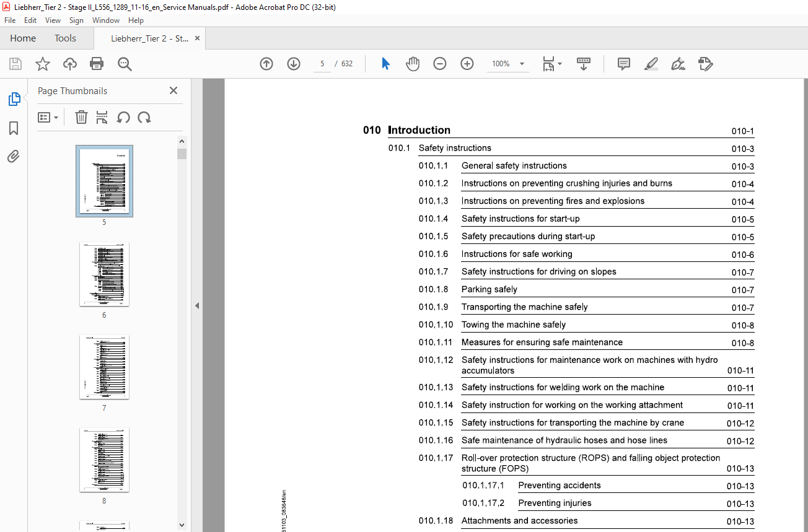Image resolution: width=808 pixels, height=532 pixels.
Task: Select page 8 thumbnail
Action: (x=104, y=460)
